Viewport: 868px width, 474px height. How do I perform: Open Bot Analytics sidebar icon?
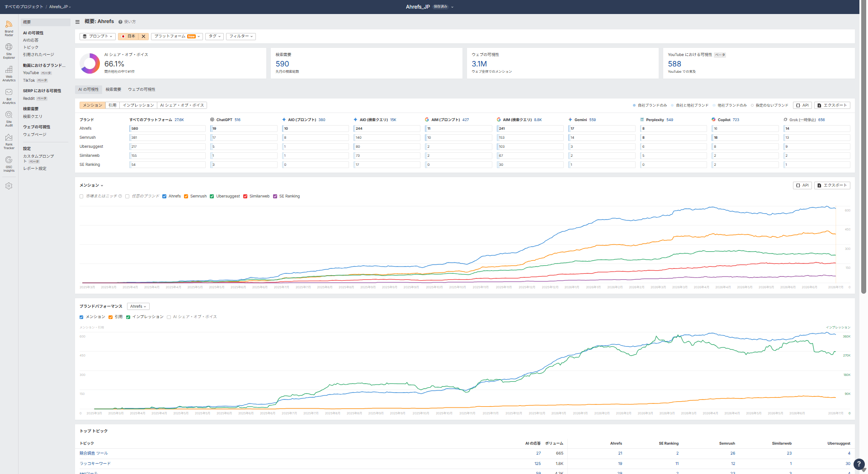pos(9,96)
